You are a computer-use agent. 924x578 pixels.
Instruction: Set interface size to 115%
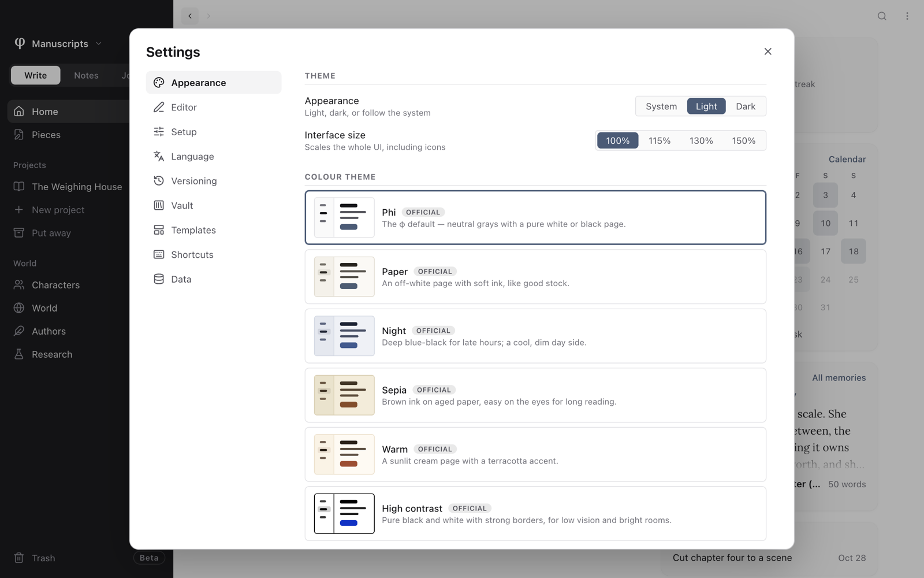pyautogui.click(x=660, y=140)
